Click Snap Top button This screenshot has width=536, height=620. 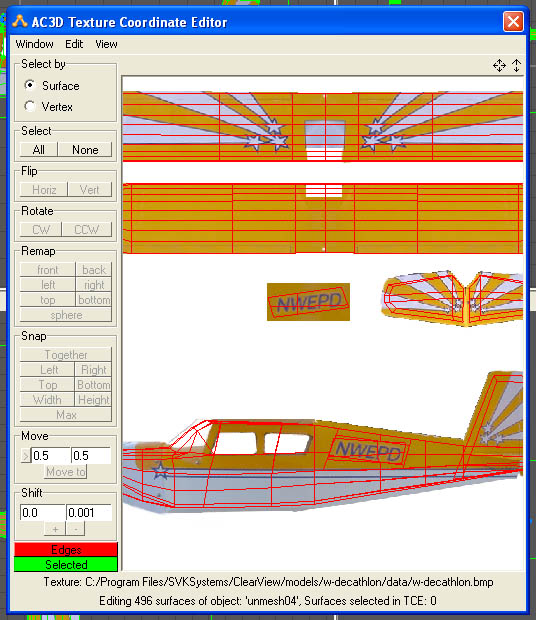[47, 385]
